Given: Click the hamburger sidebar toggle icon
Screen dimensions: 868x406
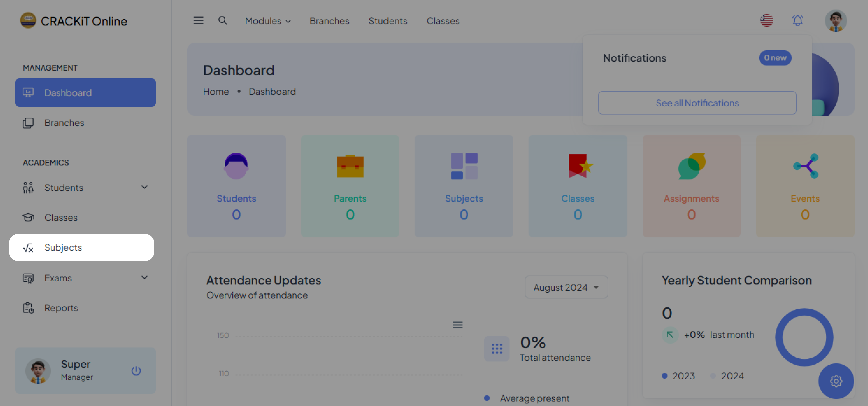Looking at the screenshot, I should pos(198,21).
